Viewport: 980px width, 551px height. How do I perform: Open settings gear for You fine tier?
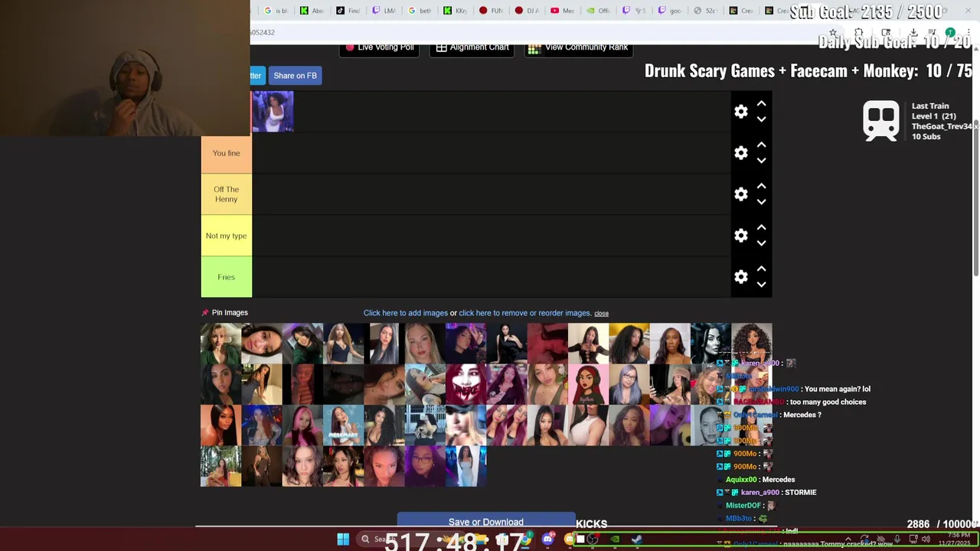coord(740,153)
